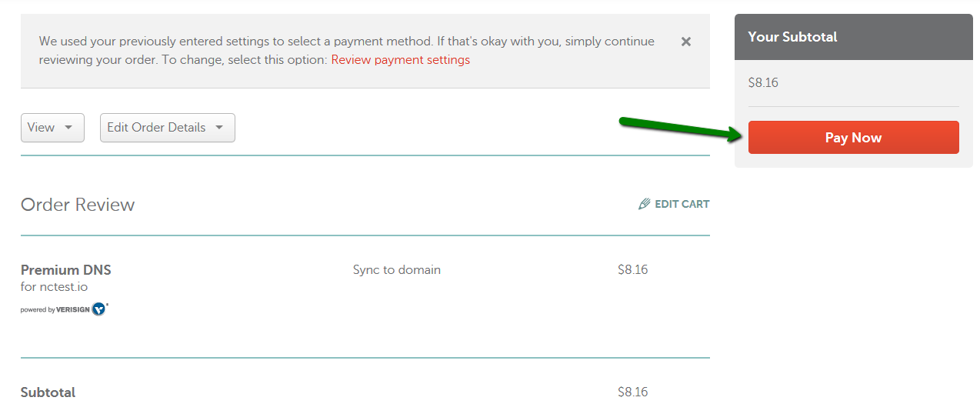This screenshot has height=414, width=980.
Task: Click the caret on Edit Order Details
Action: pyautogui.click(x=219, y=128)
